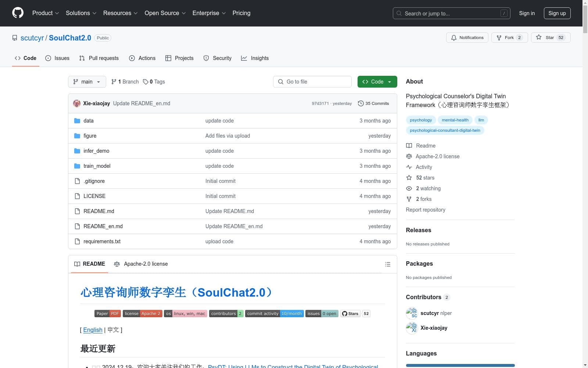Click the Pricing link
Screen dimensions: 588x368
[x=241, y=13]
